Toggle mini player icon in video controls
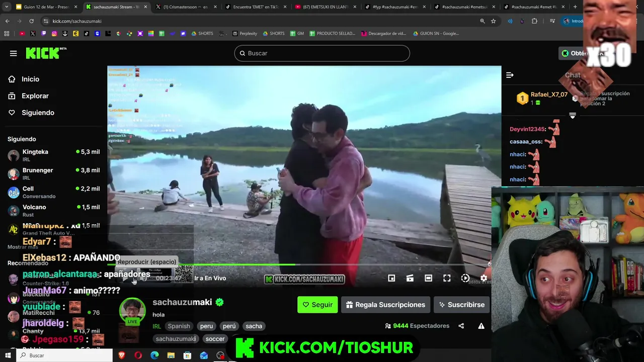Image resolution: width=644 pixels, height=362 pixels. click(x=391, y=278)
